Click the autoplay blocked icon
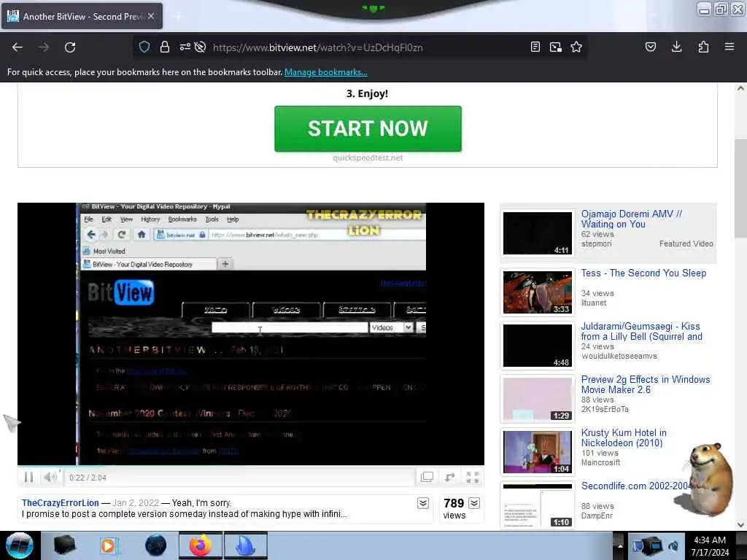The width and height of the screenshot is (747, 560). [x=200, y=47]
